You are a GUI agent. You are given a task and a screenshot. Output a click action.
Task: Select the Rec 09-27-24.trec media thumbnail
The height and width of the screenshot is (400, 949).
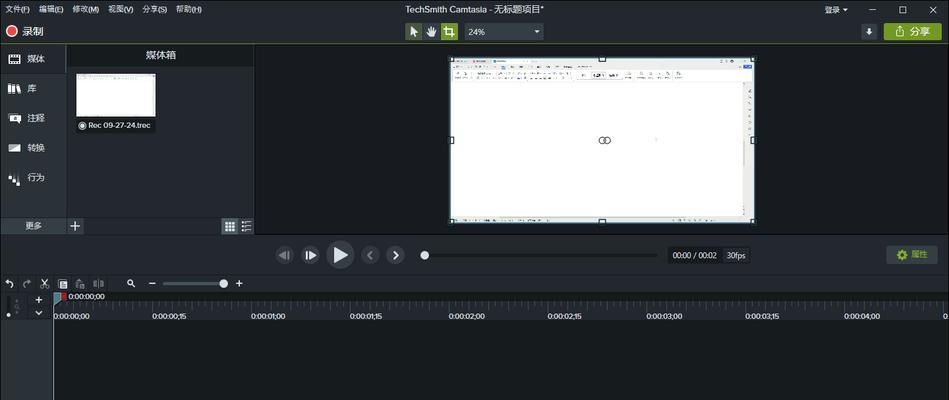click(116, 96)
